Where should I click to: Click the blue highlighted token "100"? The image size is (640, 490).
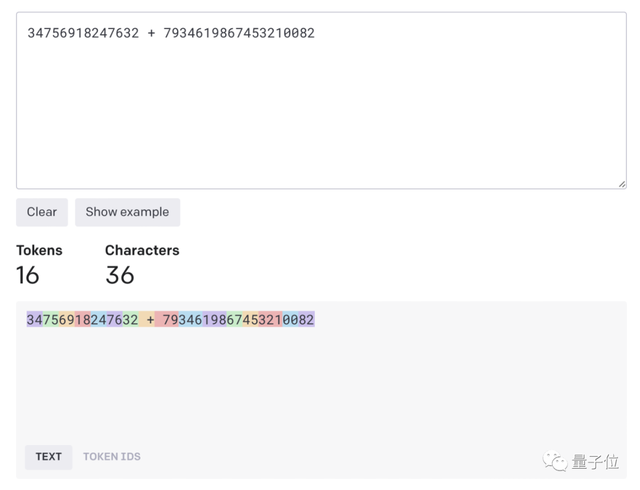[x=287, y=320]
